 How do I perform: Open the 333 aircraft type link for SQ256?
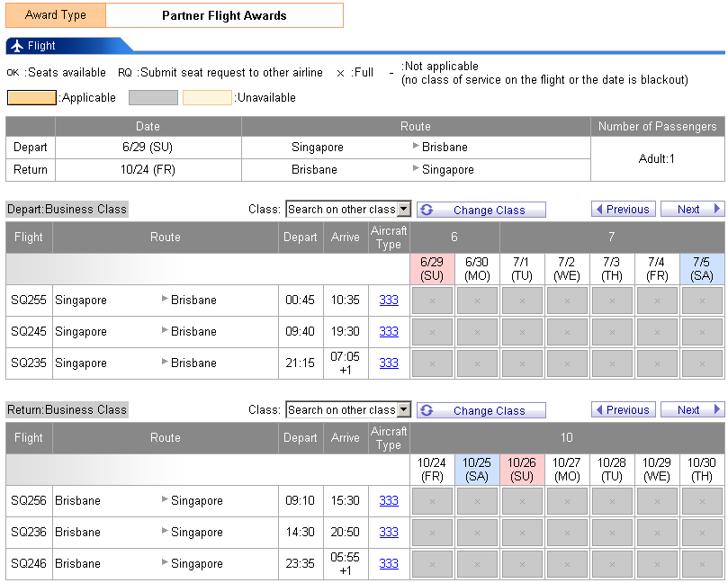click(389, 501)
